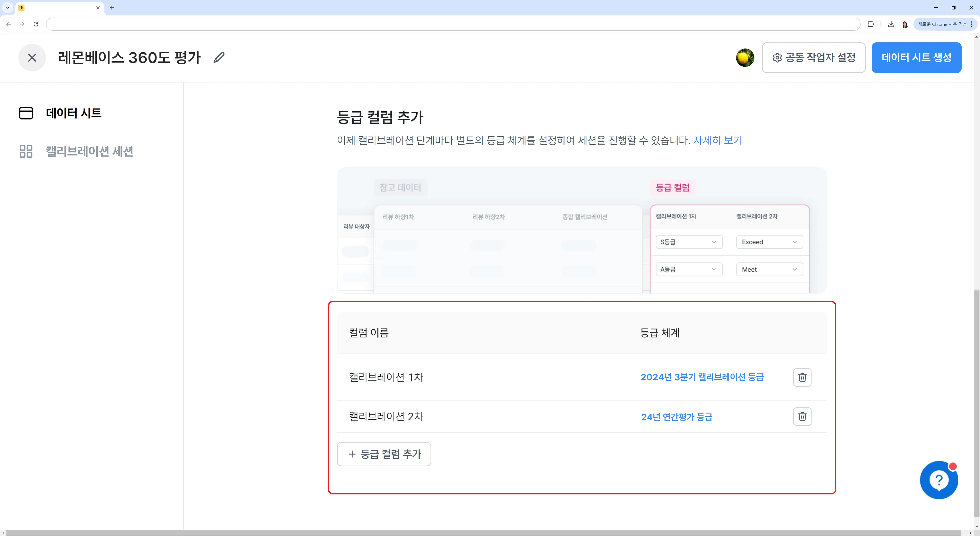980x536 pixels.
Task: Open the Chrome downloads icon
Action: [891, 24]
